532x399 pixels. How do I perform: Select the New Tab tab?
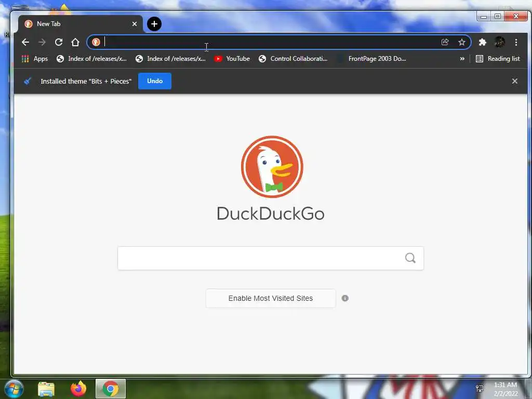tap(81, 24)
